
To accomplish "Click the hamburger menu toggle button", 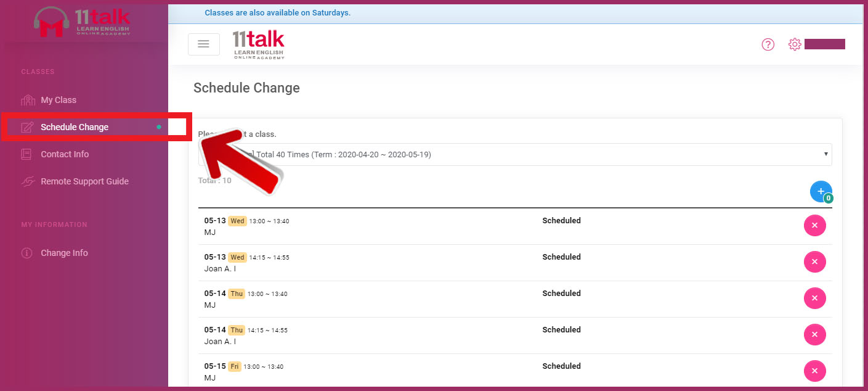I will pos(203,44).
